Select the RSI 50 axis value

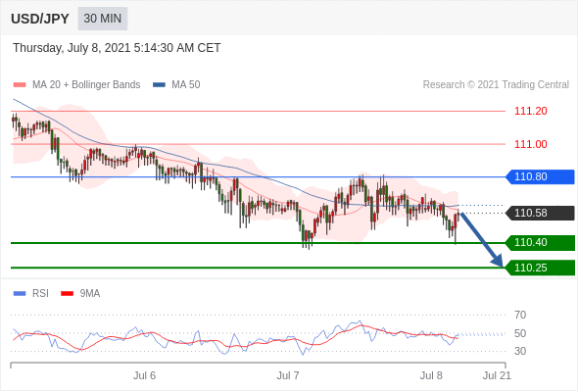click(520, 333)
